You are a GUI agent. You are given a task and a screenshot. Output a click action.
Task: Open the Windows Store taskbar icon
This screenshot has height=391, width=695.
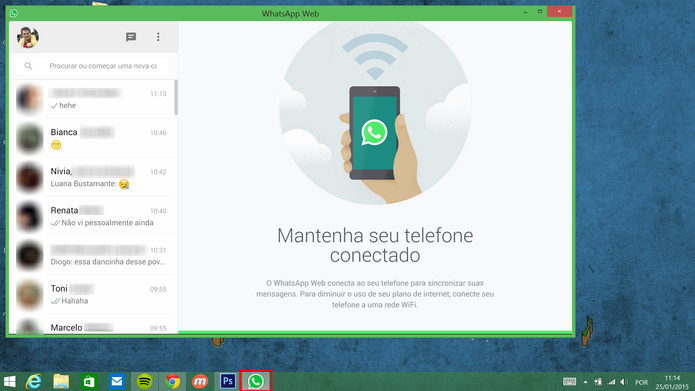pos(89,381)
